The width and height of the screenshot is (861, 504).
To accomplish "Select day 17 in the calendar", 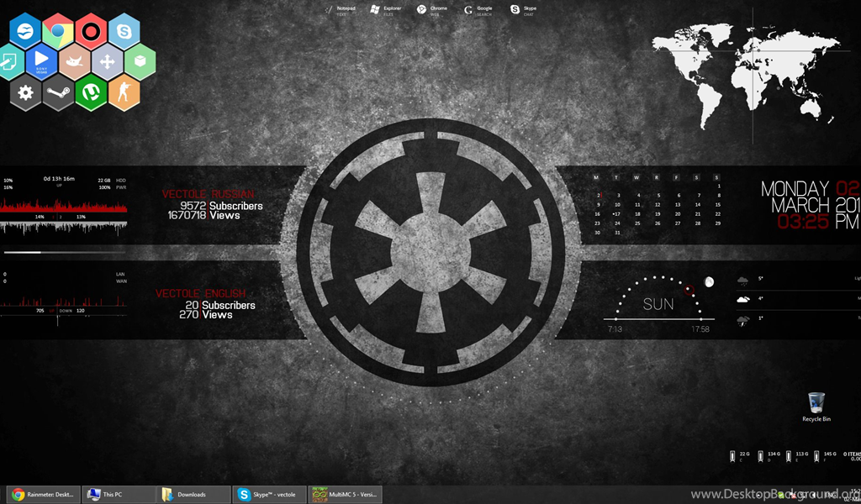I will [x=617, y=214].
